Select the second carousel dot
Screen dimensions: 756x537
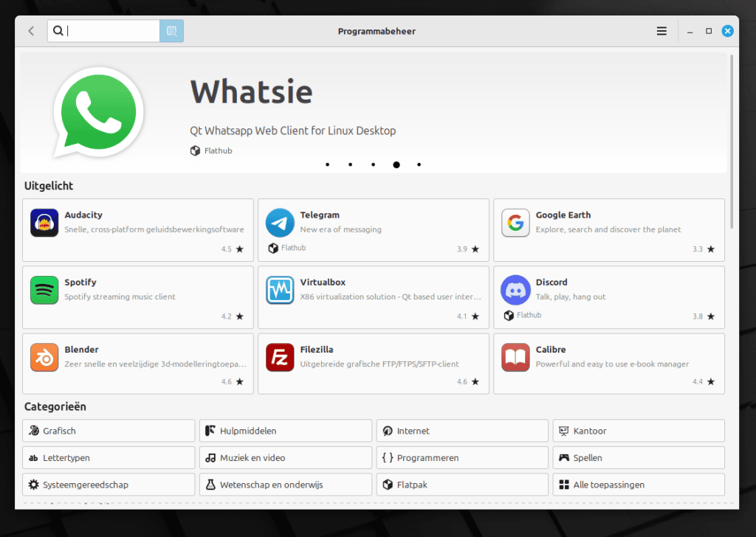[x=350, y=164]
